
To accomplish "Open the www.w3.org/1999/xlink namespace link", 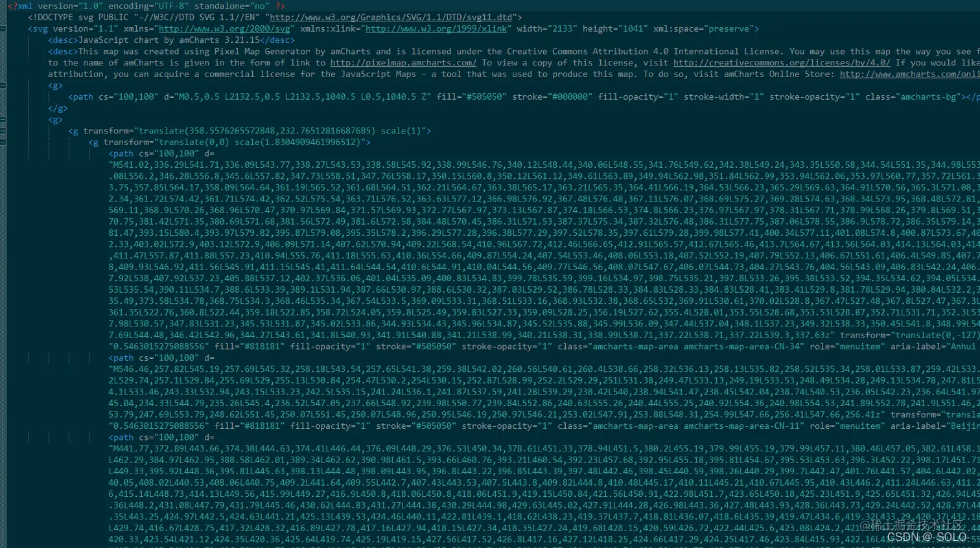I will [437, 29].
